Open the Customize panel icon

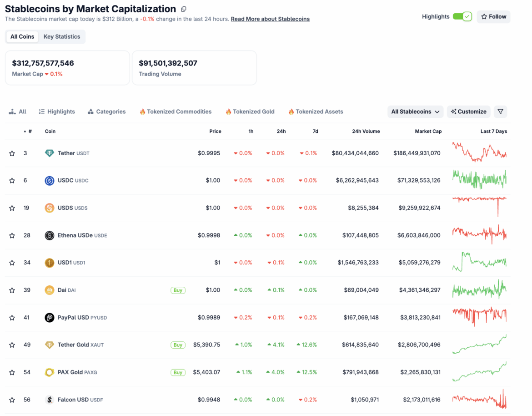point(453,112)
